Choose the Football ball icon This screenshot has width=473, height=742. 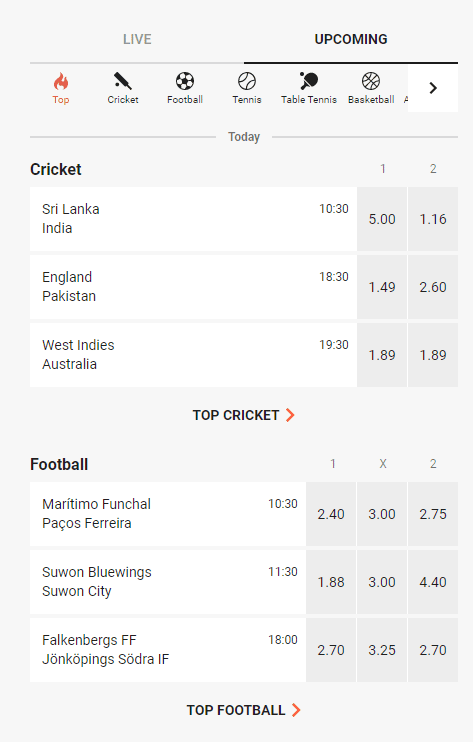coord(184,81)
